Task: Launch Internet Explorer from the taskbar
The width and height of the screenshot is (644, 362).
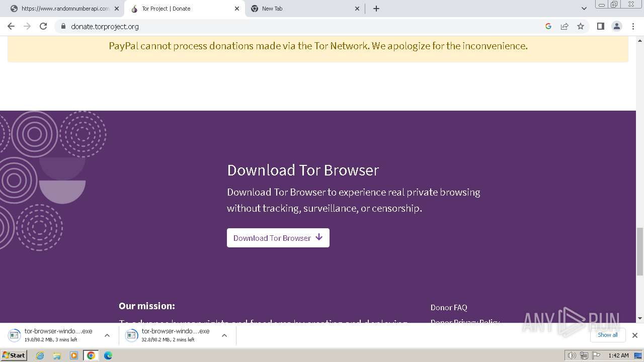Action: coord(40,355)
